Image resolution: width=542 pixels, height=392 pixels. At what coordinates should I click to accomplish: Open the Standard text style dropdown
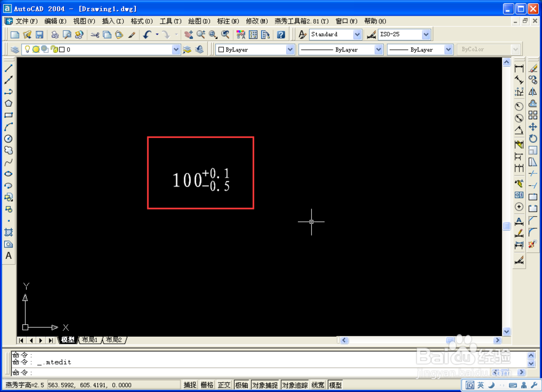click(x=357, y=35)
